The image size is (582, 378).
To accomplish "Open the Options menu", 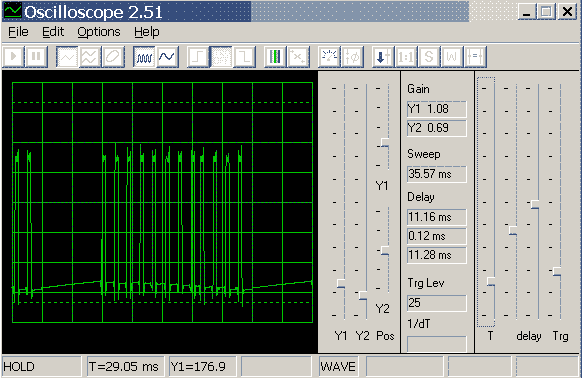I will click(x=99, y=32).
